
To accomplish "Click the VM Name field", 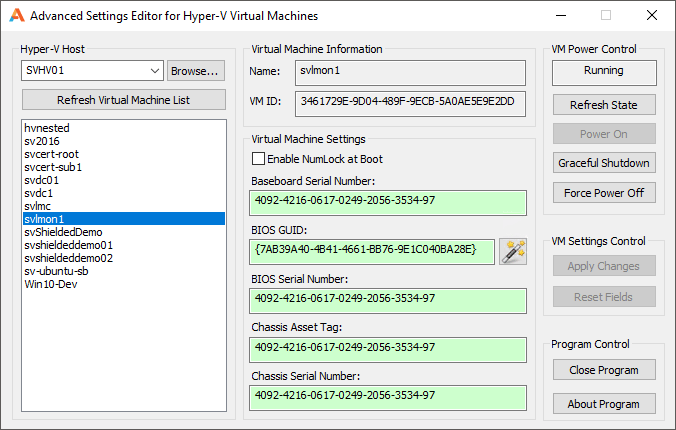I will click(410, 72).
